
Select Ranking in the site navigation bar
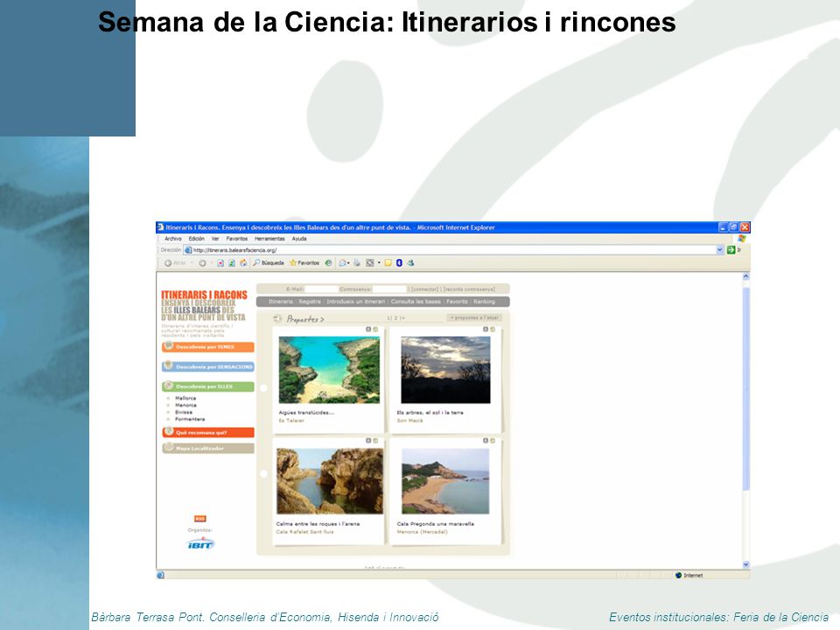[x=484, y=302]
